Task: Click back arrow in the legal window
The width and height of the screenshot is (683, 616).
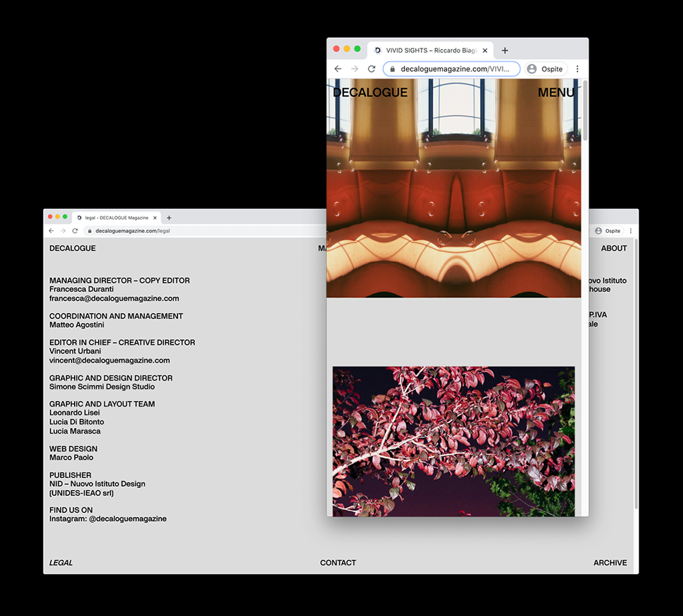Action: [x=51, y=231]
